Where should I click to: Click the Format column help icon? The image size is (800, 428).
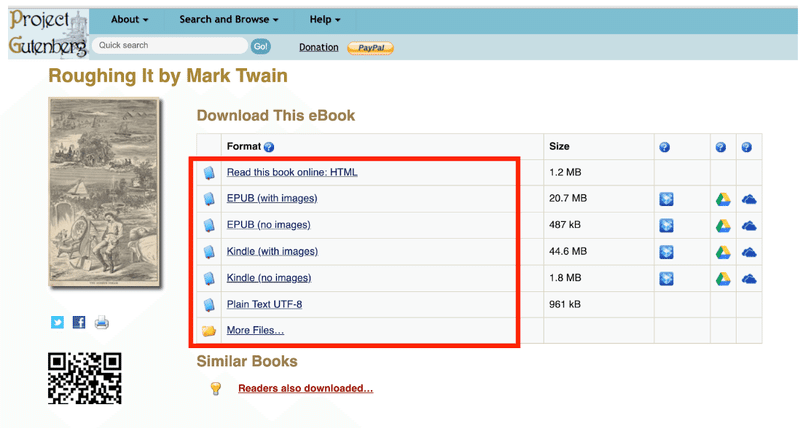269,147
